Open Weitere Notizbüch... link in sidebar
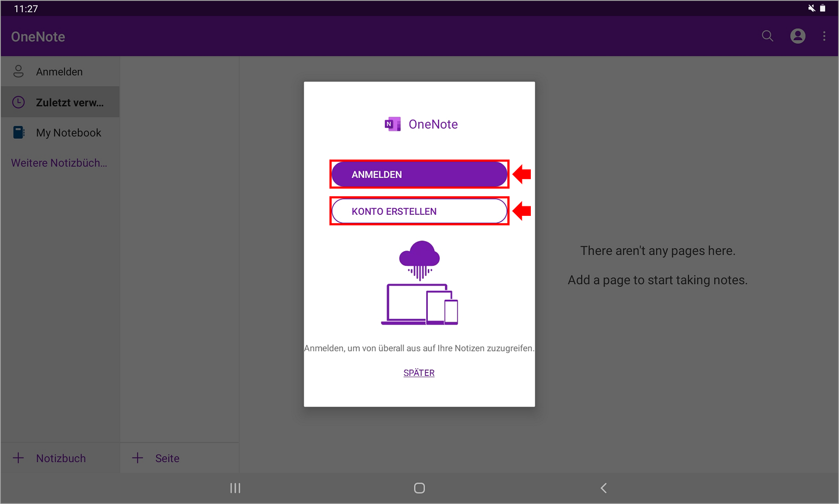 [x=59, y=163]
